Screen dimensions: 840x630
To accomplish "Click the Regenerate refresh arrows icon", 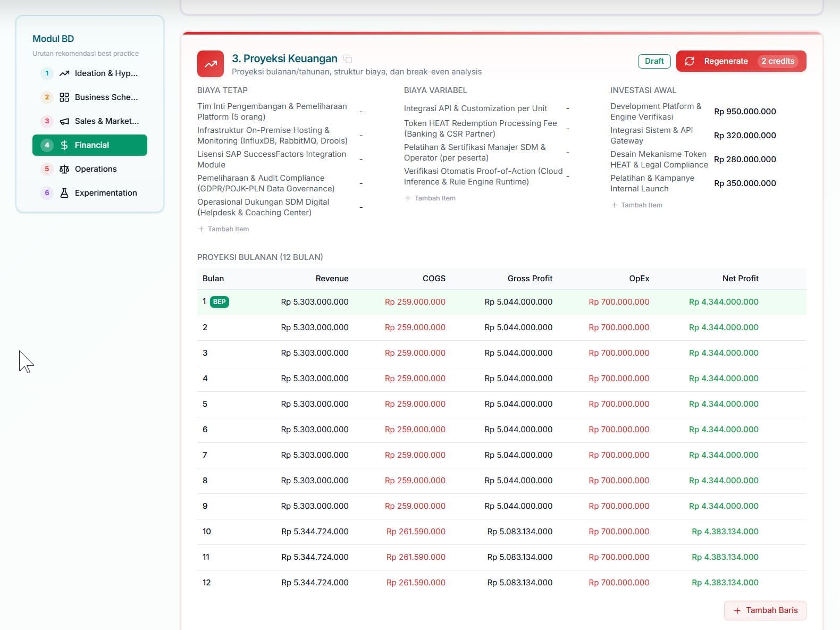I will pyautogui.click(x=690, y=61).
